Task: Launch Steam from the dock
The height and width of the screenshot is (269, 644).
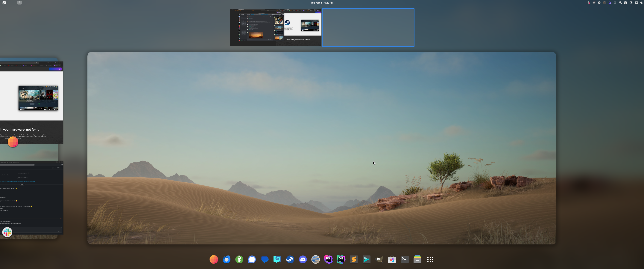Action: click(x=290, y=259)
